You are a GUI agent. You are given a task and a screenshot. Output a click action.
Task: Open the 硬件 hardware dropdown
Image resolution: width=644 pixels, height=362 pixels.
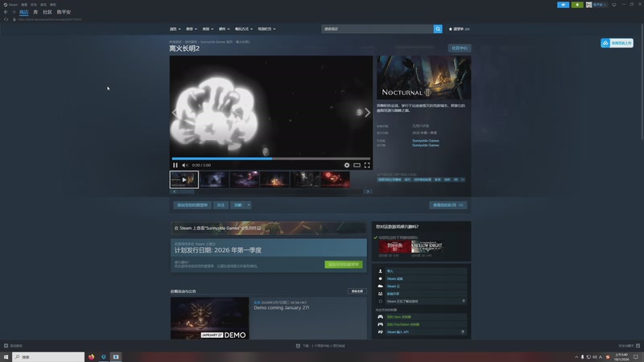tap(225, 29)
